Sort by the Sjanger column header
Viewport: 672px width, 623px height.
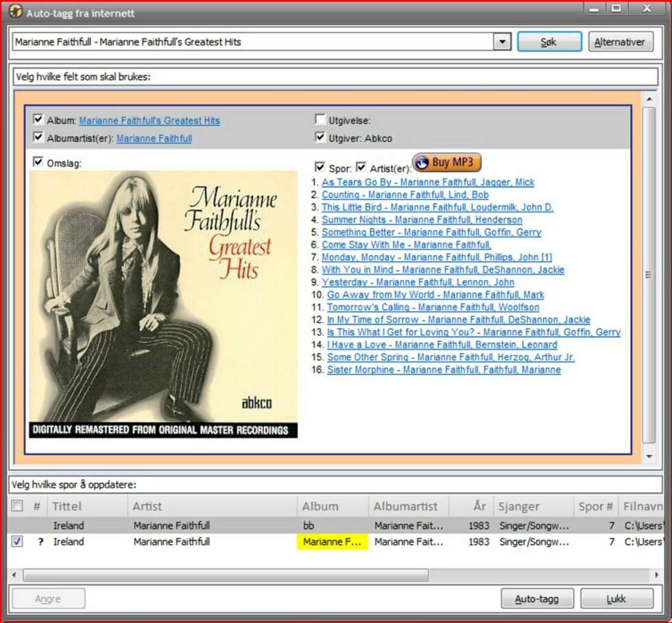[x=533, y=506]
